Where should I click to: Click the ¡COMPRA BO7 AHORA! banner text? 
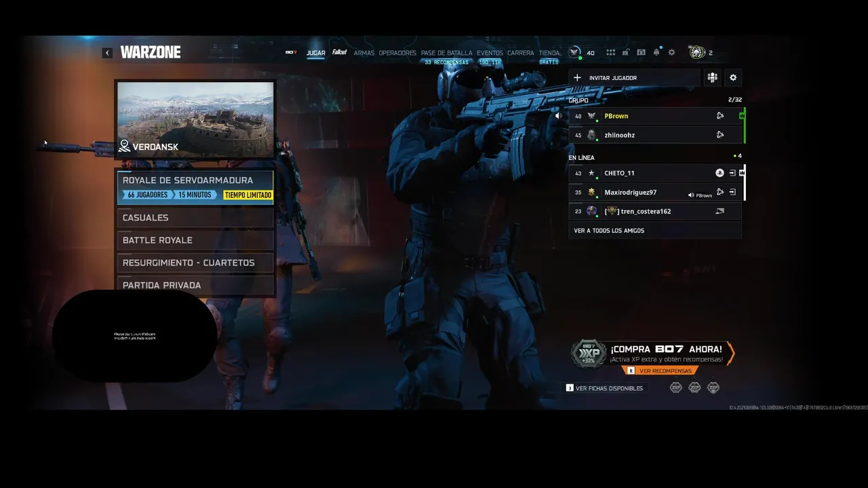[x=666, y=349]
